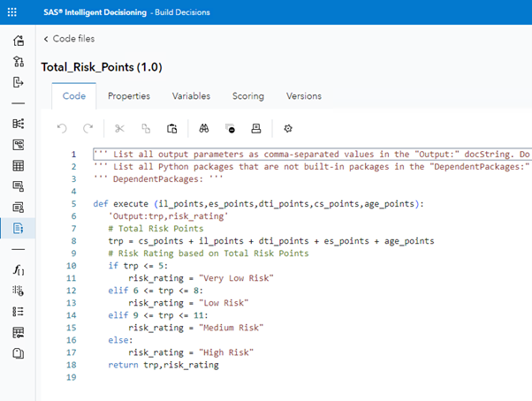Click the Undo arrow in toolbar
Viewport: 532px width, 401px height.
tap(62, 128)
